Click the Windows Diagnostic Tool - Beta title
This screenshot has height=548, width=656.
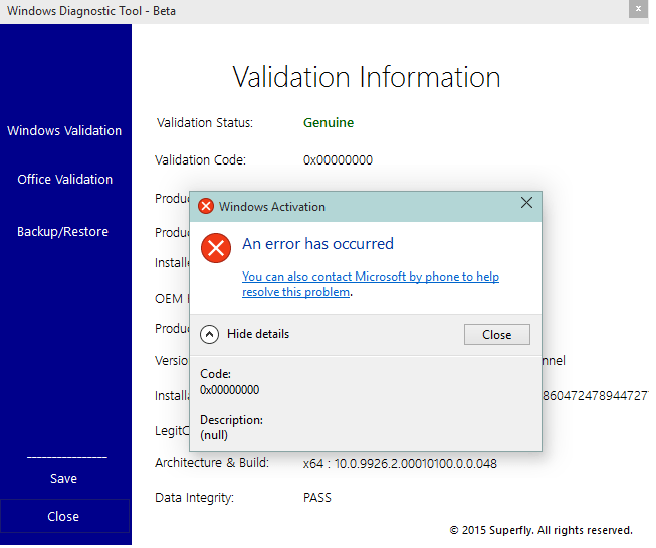pyautogui.click(x=91, y=11)
